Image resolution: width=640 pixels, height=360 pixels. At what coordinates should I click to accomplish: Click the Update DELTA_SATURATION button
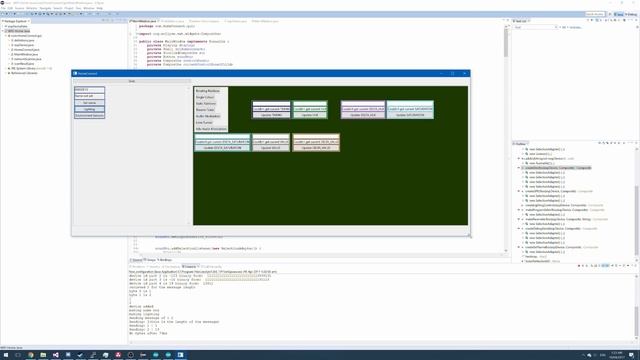pos(222,148)
